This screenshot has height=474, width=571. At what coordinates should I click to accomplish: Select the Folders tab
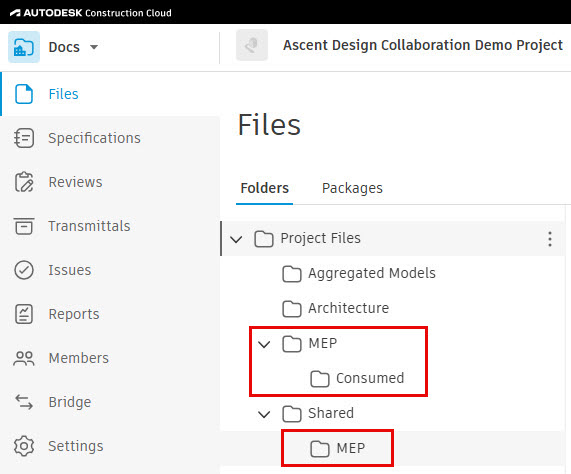click(264, 188)
